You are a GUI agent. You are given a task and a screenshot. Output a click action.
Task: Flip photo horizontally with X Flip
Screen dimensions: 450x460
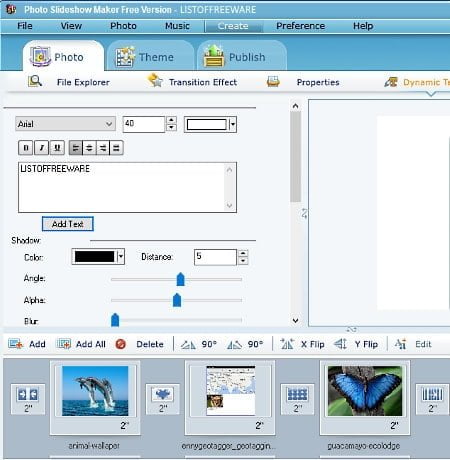pyautogui.click(x=302, y=344)
